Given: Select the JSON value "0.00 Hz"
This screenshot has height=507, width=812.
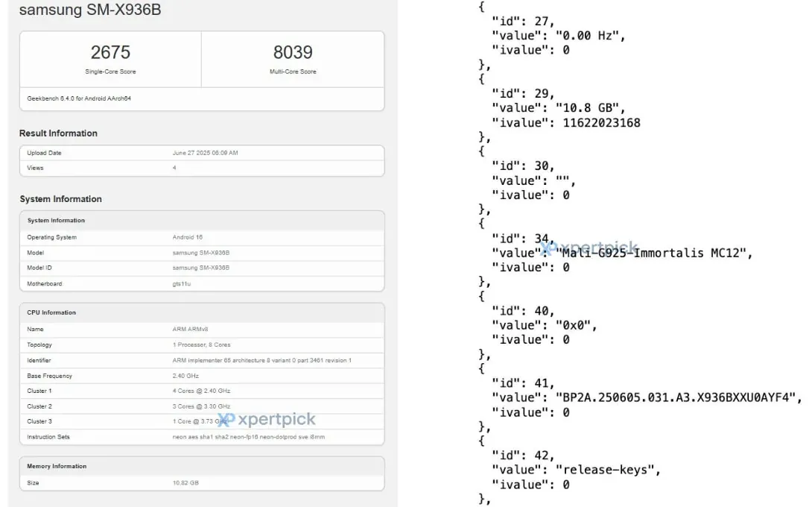Looking at the screenshot, I should coord(587,36).
